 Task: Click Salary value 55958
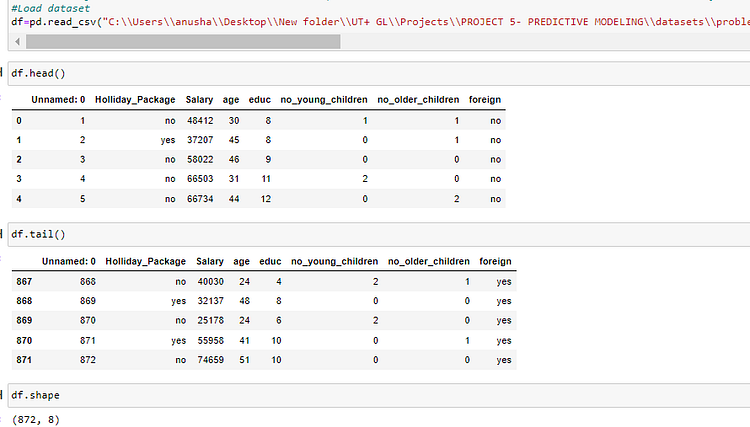[210, 340]
